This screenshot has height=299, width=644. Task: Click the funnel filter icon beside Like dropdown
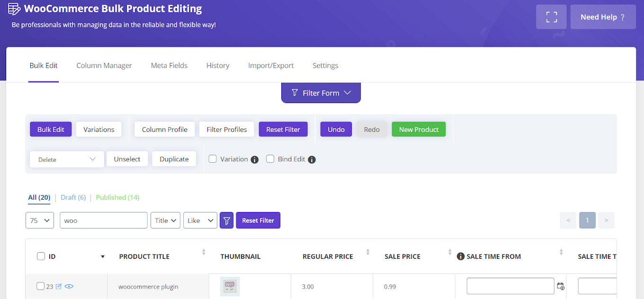pos(226,220)
